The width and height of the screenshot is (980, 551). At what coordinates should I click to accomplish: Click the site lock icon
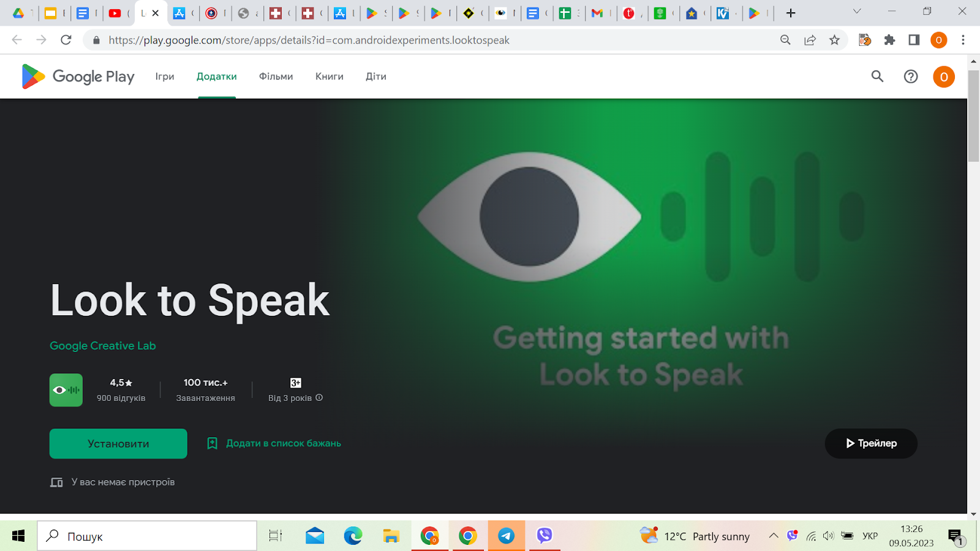96,40
